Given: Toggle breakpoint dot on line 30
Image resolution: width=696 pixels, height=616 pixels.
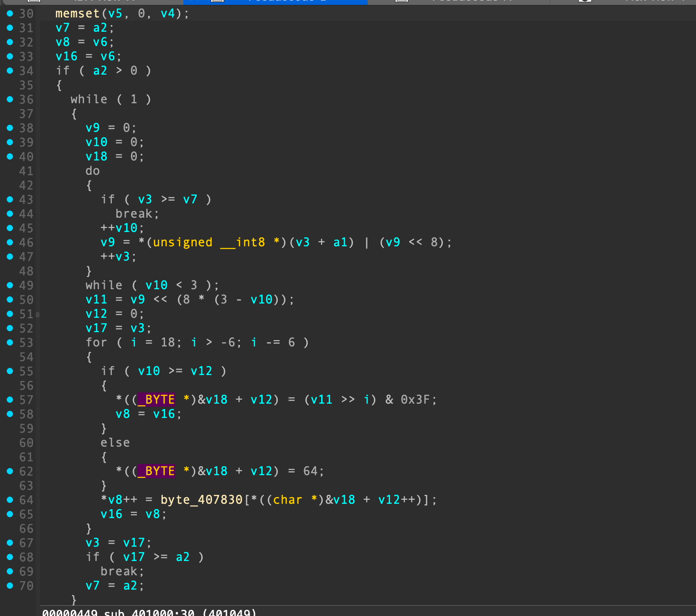Looking at the screenshot, I should (10, 13).
